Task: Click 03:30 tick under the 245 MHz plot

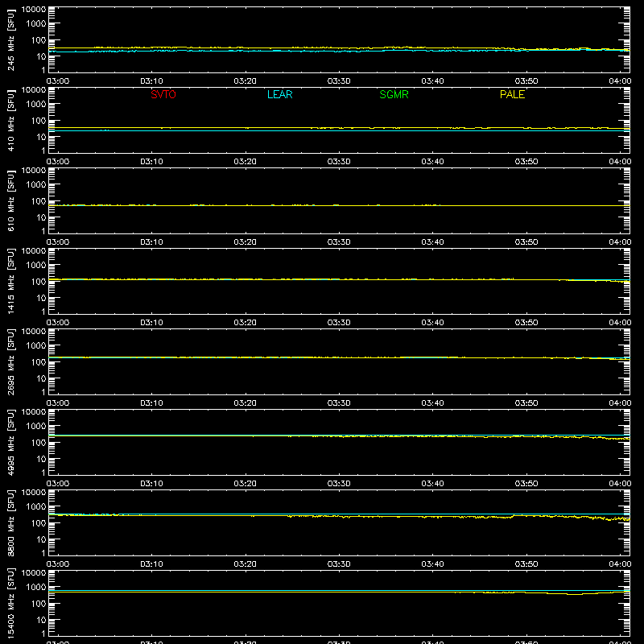Action: [339, 81]
